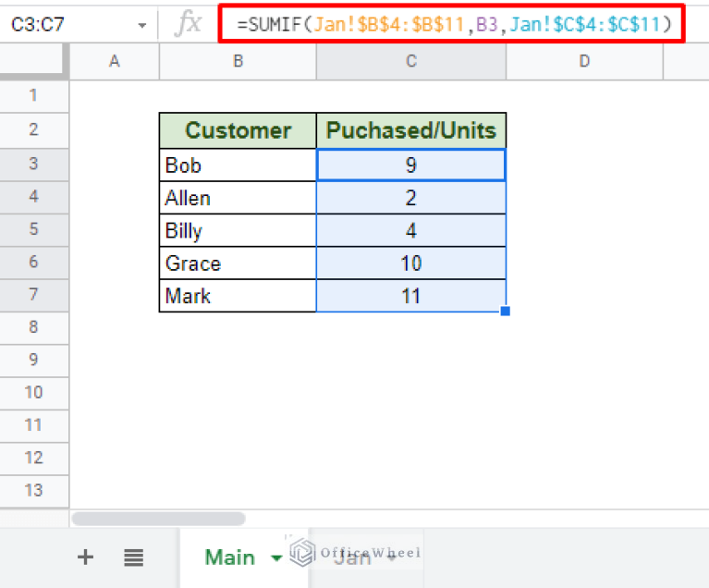This screenshot has width=709, height=588.
Task: Select row 6 header
Action: (x=33, y=262)
